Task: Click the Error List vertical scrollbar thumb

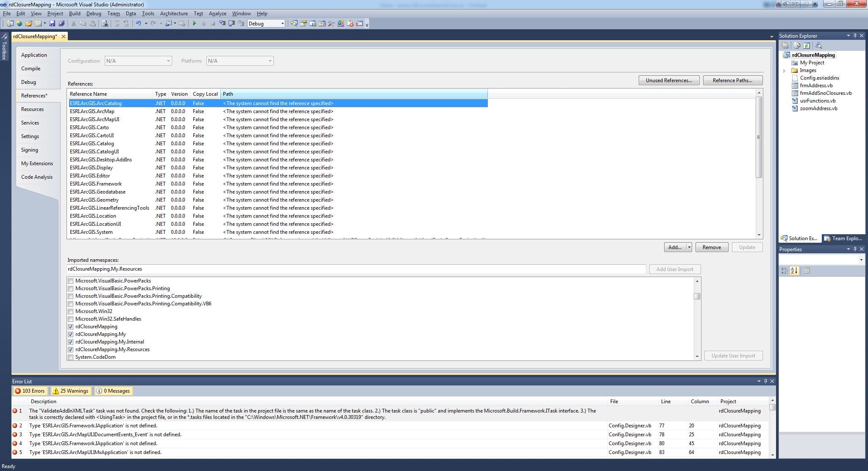Action: [772, 407]
